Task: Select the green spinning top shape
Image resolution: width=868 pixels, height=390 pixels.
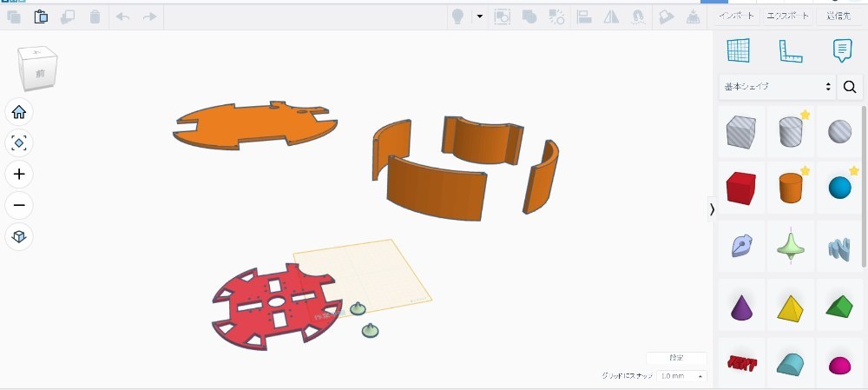Action: coord(791,248)
